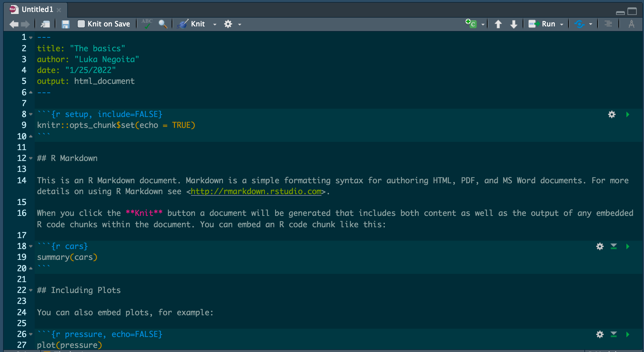Save the document using the disk icon
The image size is (644, 352).
tap(65, 24)
